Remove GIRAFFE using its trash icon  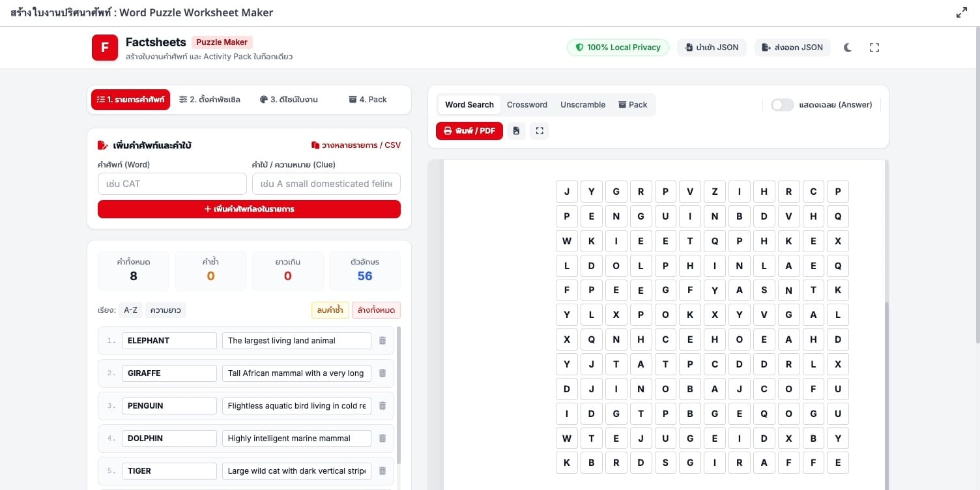[382, 373]
